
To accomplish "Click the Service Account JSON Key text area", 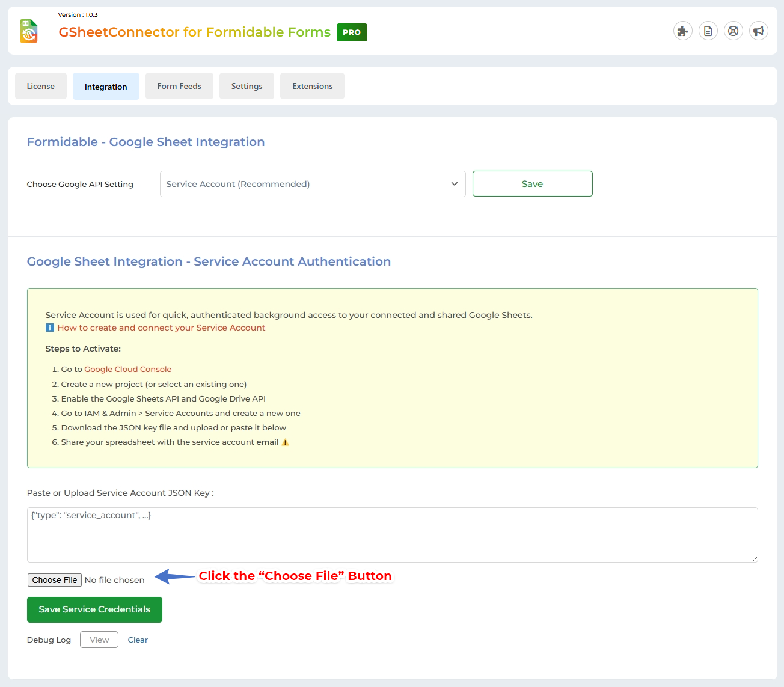I will click(x=392, y=535).
